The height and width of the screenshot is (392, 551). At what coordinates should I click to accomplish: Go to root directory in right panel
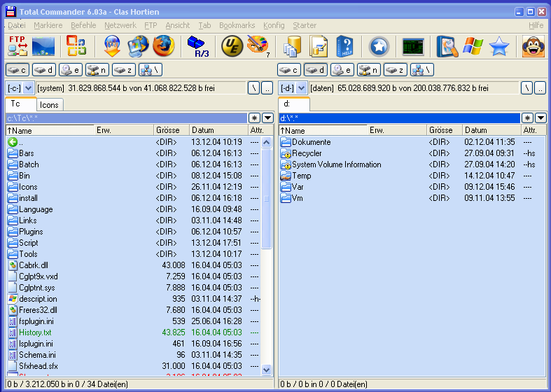click(x=526, y=88)
